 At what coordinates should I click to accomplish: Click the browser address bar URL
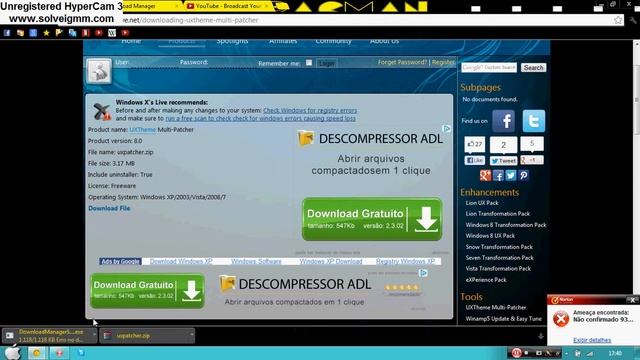click(x=191, y=20)
